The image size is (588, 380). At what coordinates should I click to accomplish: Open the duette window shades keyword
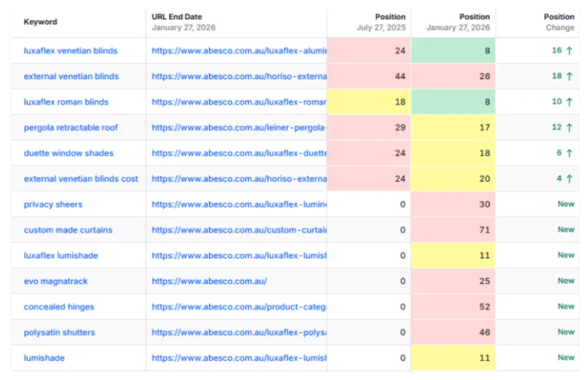pyautogui.click(x=69, y=153)
